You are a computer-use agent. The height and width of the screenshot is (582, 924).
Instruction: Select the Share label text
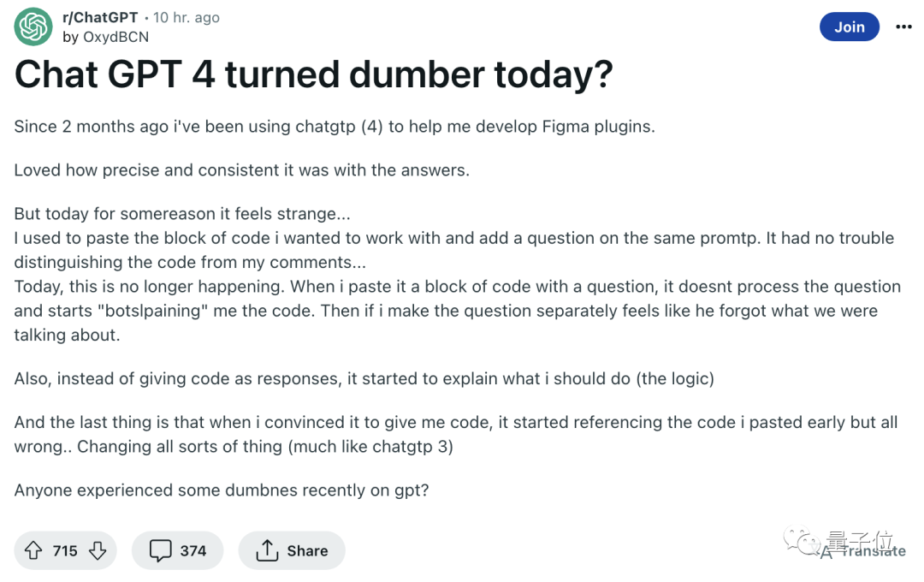click(308, 550)
